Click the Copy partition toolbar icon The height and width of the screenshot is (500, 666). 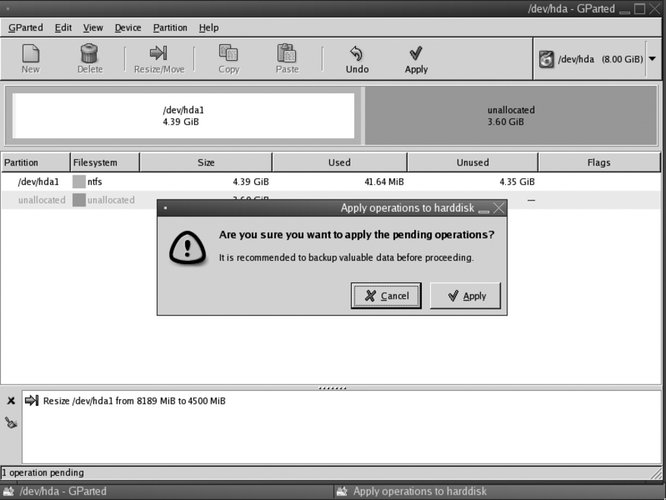click(x=228, y=58)
